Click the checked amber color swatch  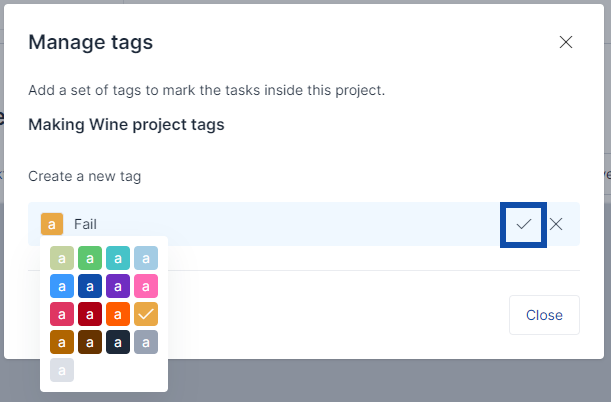pos(146,314)
